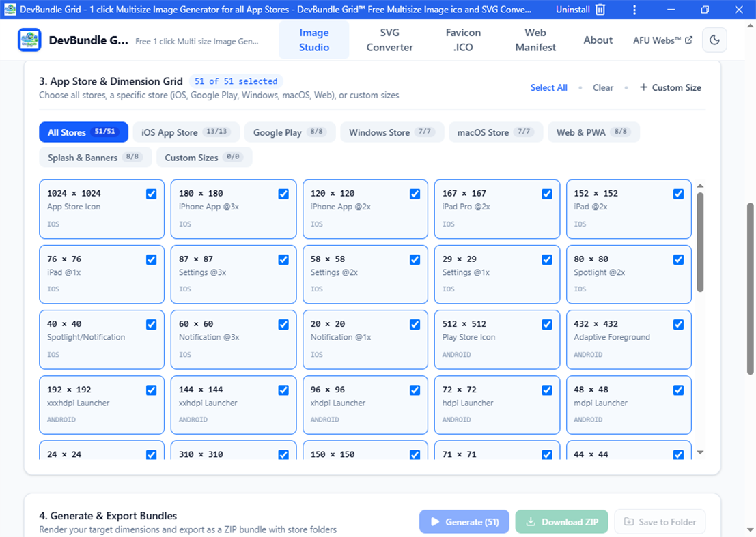The width and height of the screenshot is (756, 537).
Task: Click the Select All link
Action: tap(548, 87)
